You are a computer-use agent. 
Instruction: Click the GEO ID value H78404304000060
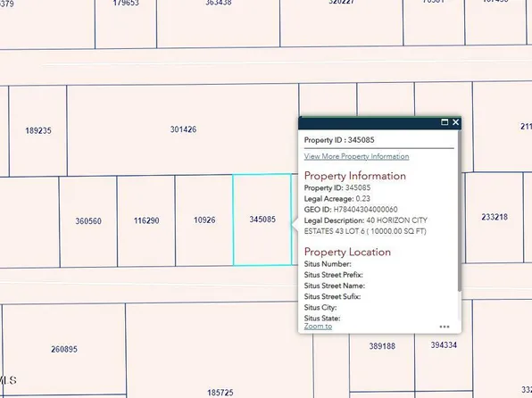point(365,210)
